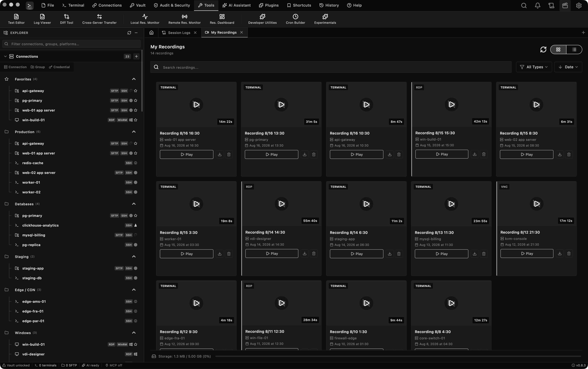Screen dimensions: 588x369
Task: Click the Search recordings field
Action: [x=331, y=67]
